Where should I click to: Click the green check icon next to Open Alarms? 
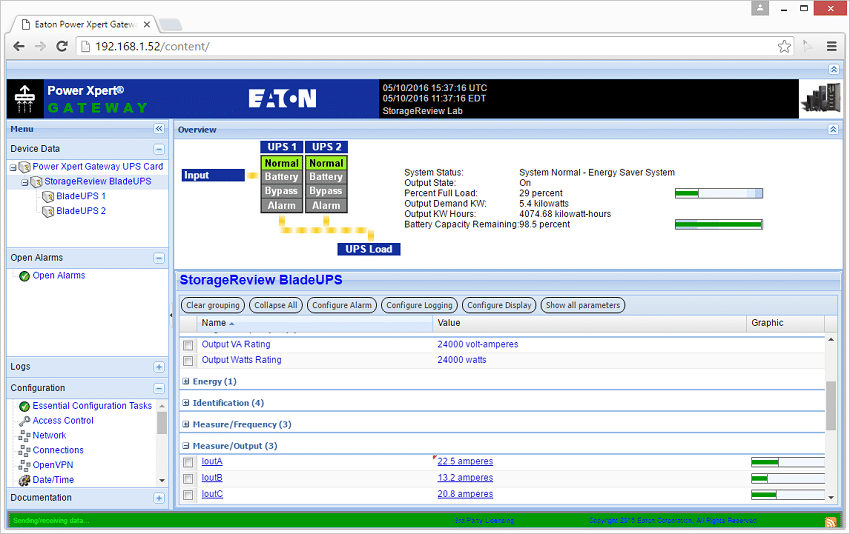24,276
